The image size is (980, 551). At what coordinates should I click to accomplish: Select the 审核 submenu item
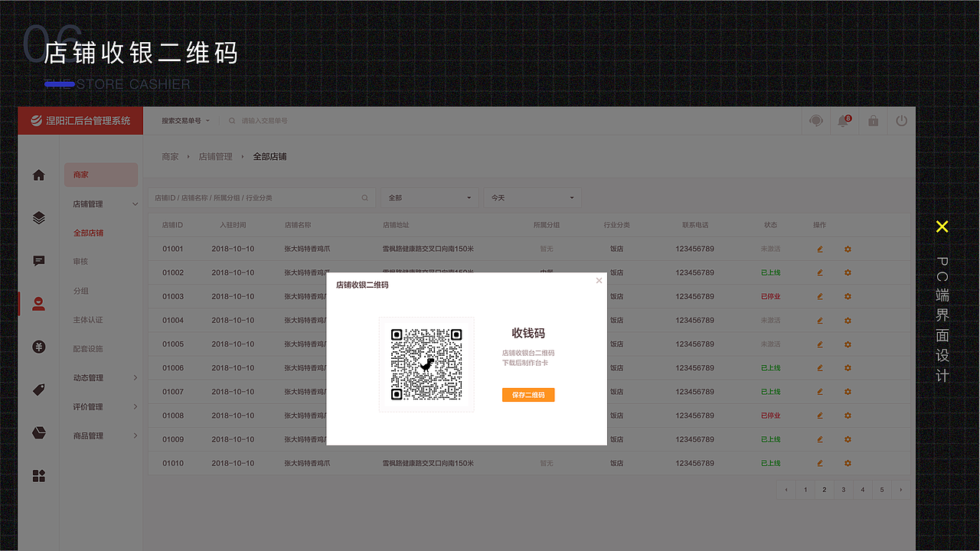pyautogui.click(x=80, y=262)
